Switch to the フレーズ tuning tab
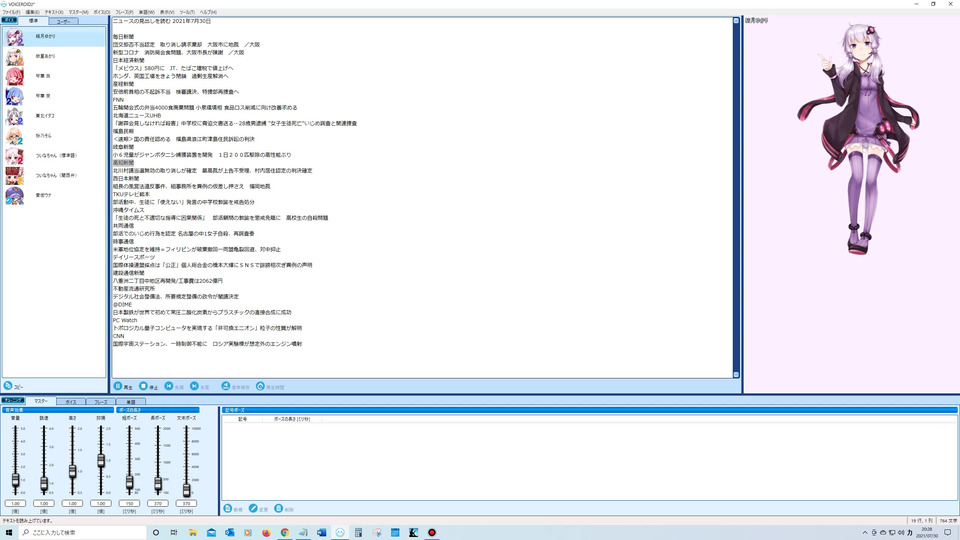960x540 pixels. coord(101,402)
